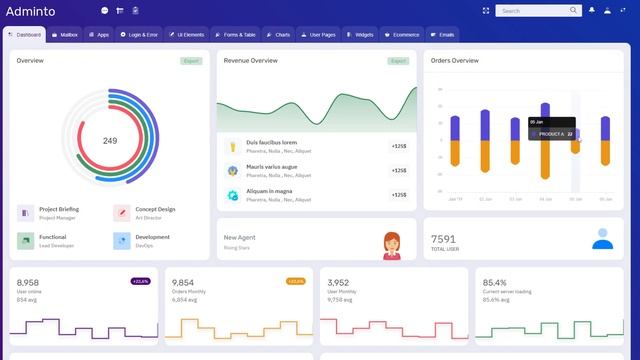Click Mauris varius augue title
This screenshot has width=640, height=360.
click(x=272, y=167)
